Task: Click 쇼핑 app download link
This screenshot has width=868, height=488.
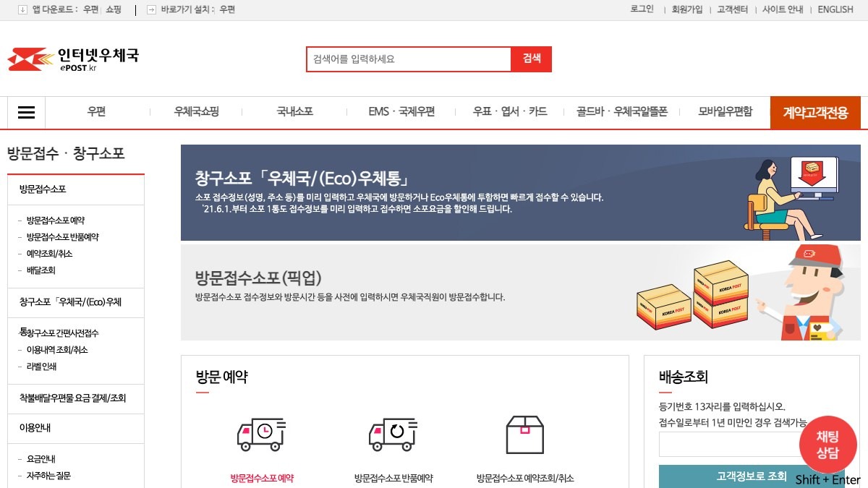Action: [x=114, y=9]
